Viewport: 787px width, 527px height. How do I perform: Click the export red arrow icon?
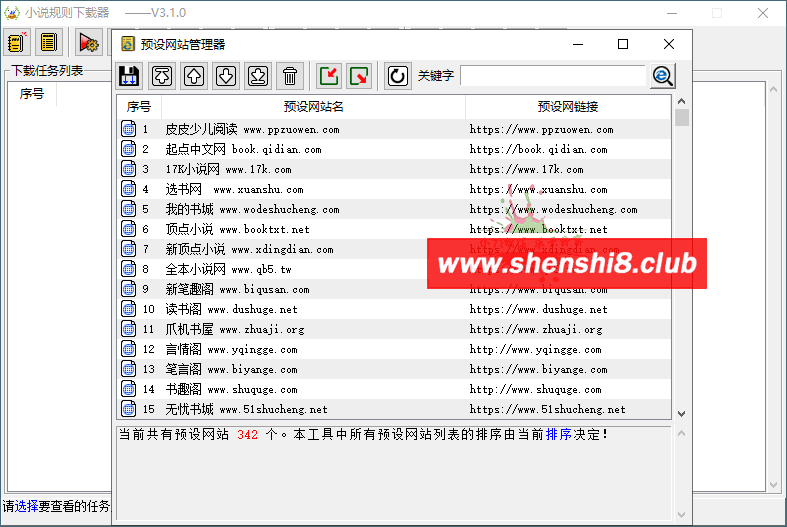click(359, 76)
